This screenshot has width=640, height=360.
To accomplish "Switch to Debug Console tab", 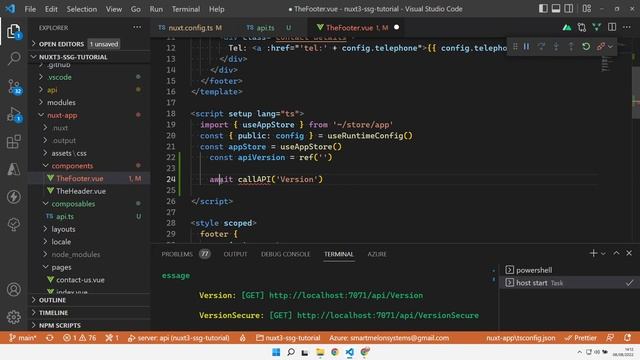I will (285, 254).
